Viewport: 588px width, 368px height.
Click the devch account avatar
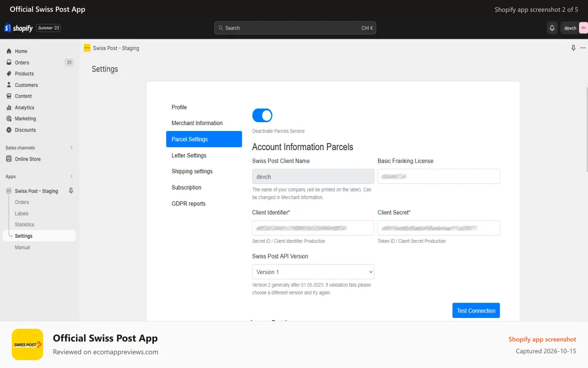583,28
